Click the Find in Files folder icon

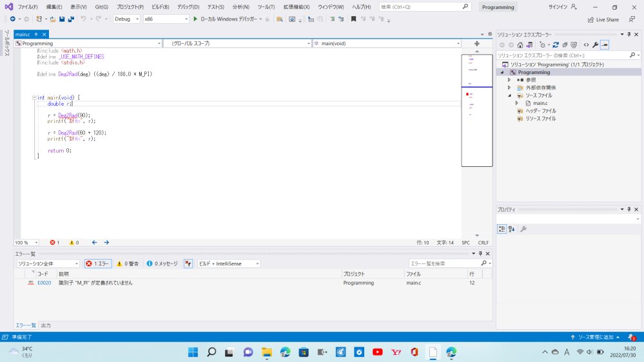tap(280, 19)
